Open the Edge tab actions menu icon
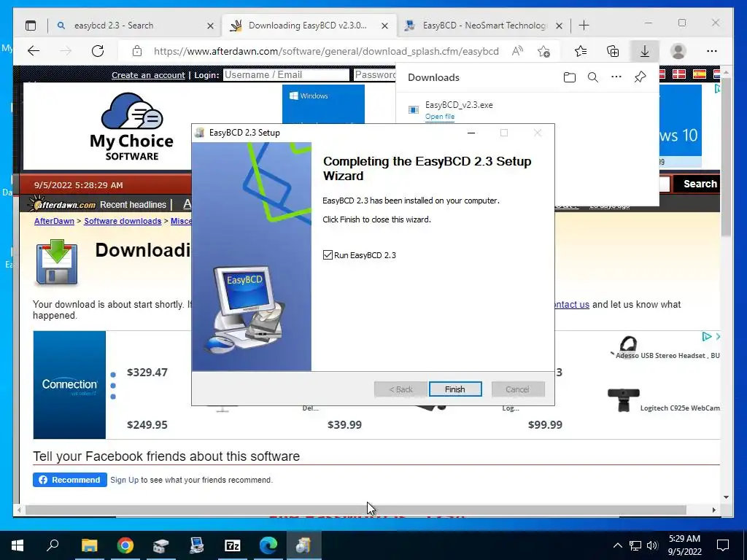The height and width of the screenshot is (560, 747). click(x=31, y=26)
